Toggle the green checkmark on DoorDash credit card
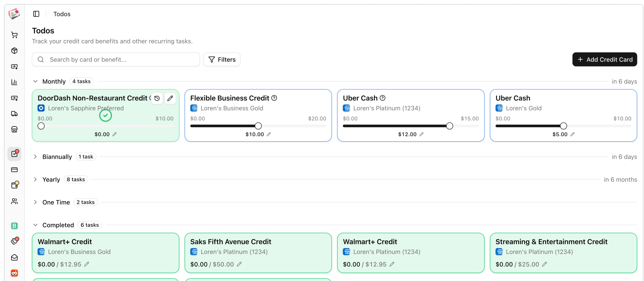 tap(106, 115)
